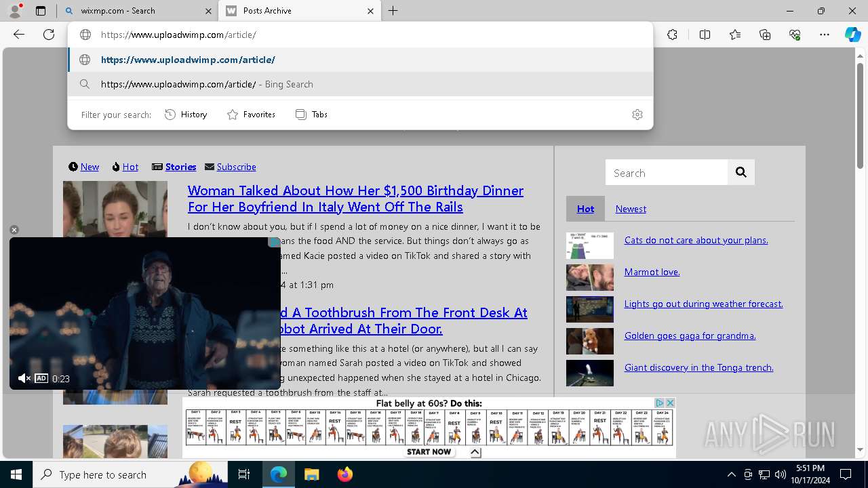Open Giant discovery in the Tonga trench
Viewport: 868px width, 488px height.
(699, 367)
